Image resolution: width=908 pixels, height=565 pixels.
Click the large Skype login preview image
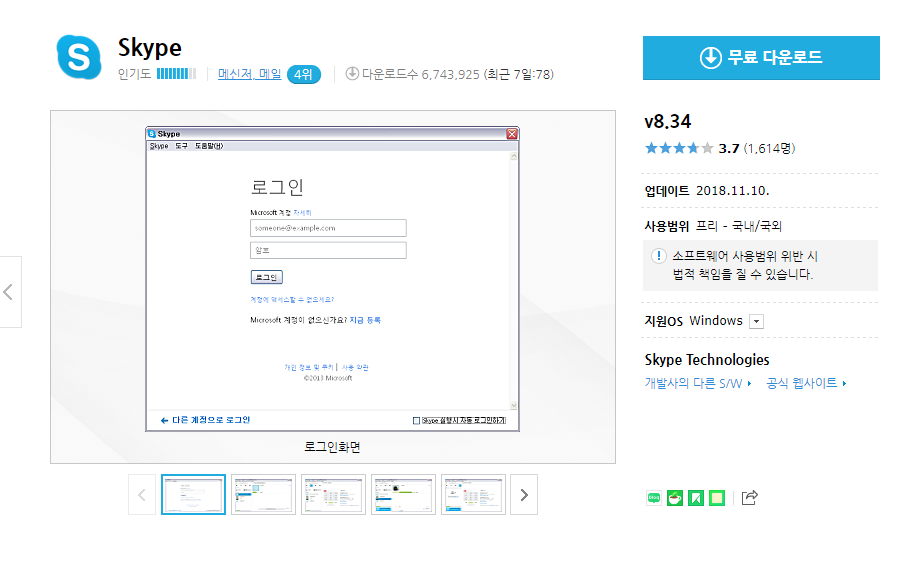[x=332, y=279]
